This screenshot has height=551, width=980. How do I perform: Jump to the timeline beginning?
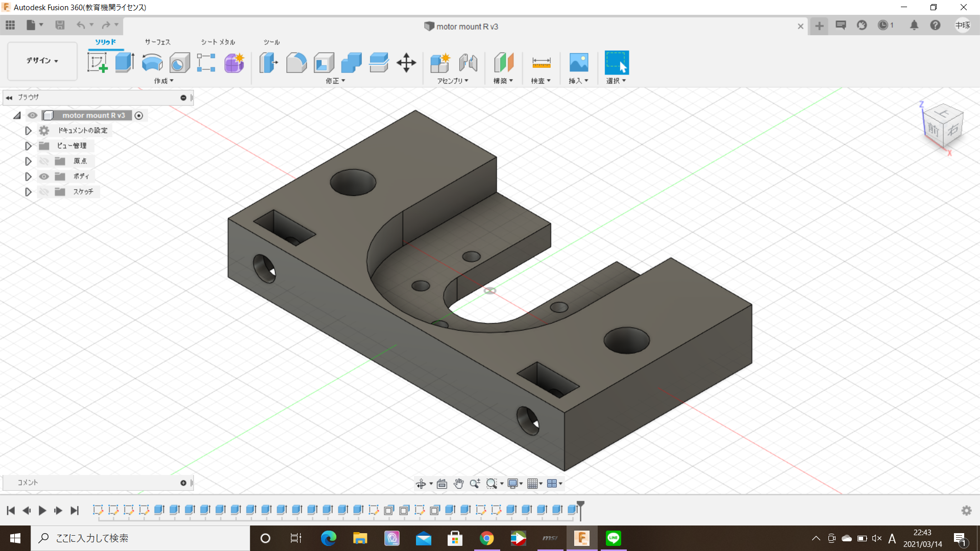pyautogui.click(x=11, y=510)
